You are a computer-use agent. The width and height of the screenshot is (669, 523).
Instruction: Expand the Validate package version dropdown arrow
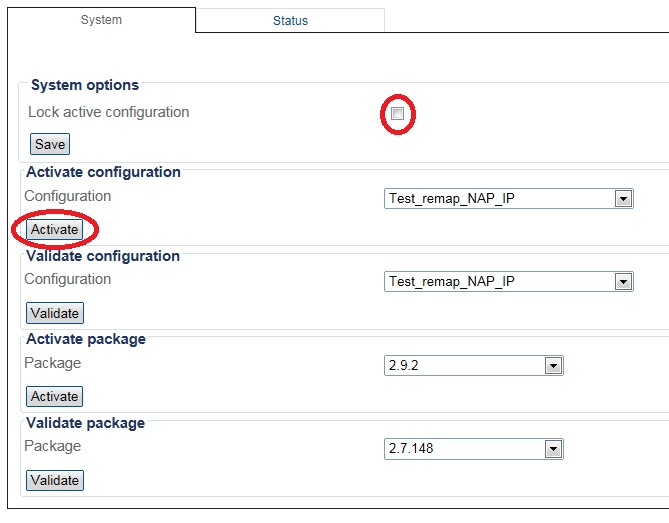(x=553, y=450)
